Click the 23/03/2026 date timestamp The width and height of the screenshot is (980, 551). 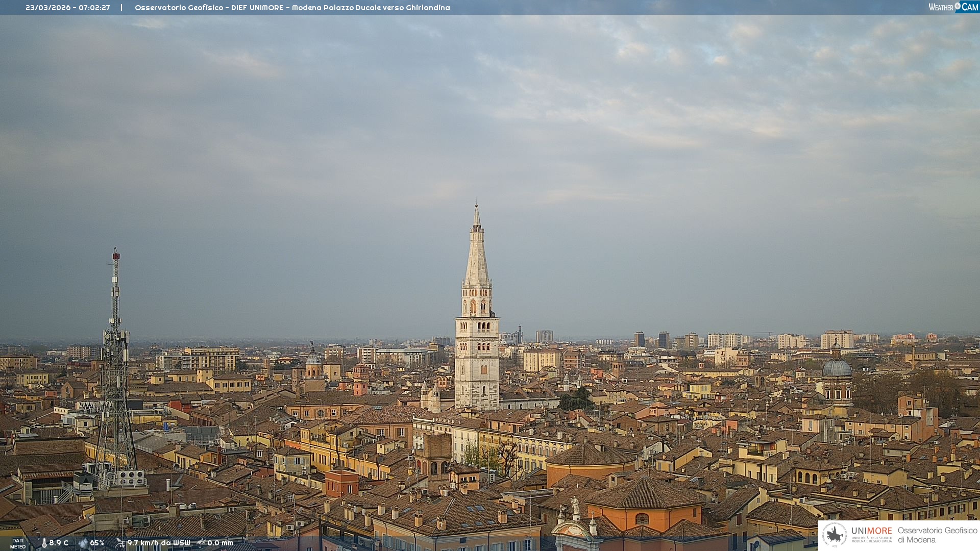click(48, 8)
